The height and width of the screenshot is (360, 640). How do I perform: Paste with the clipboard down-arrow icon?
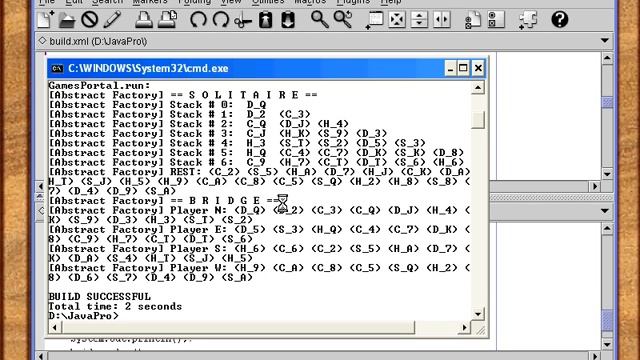(x=288, y=20)
